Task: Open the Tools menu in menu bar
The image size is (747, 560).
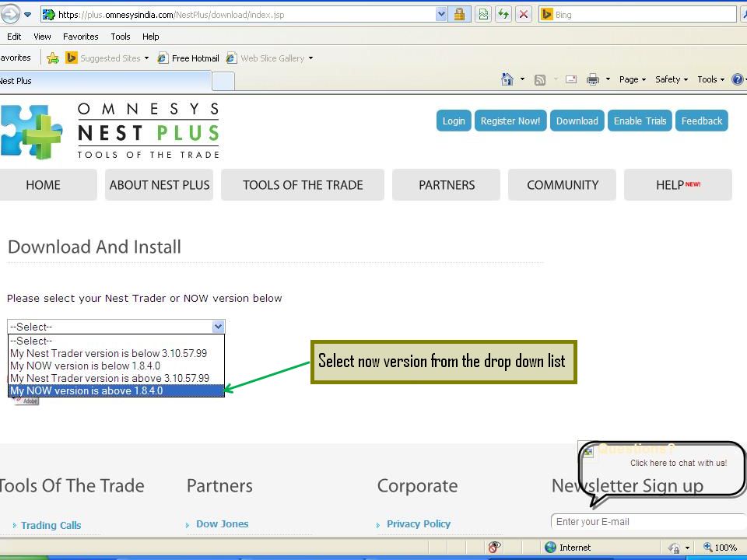Action: tap(120, 37)
